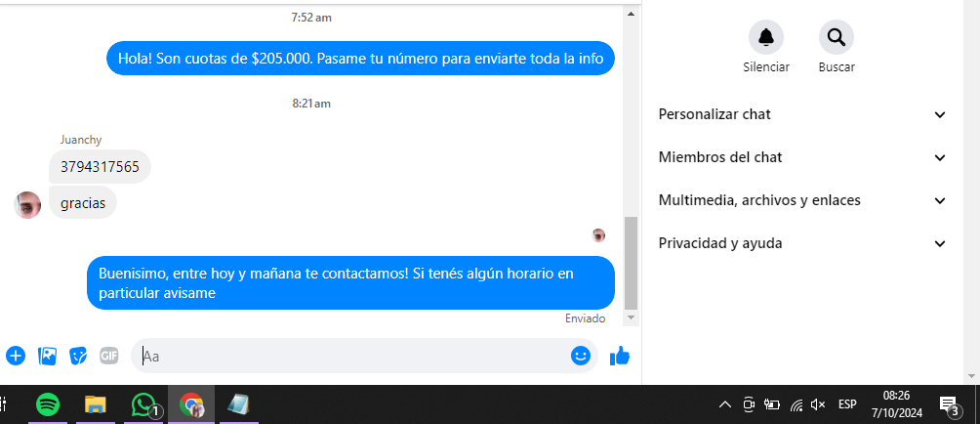The height and width of the screenshot is (424, 980).
Task: Click the Aa message input field
Action: point(353,357)
